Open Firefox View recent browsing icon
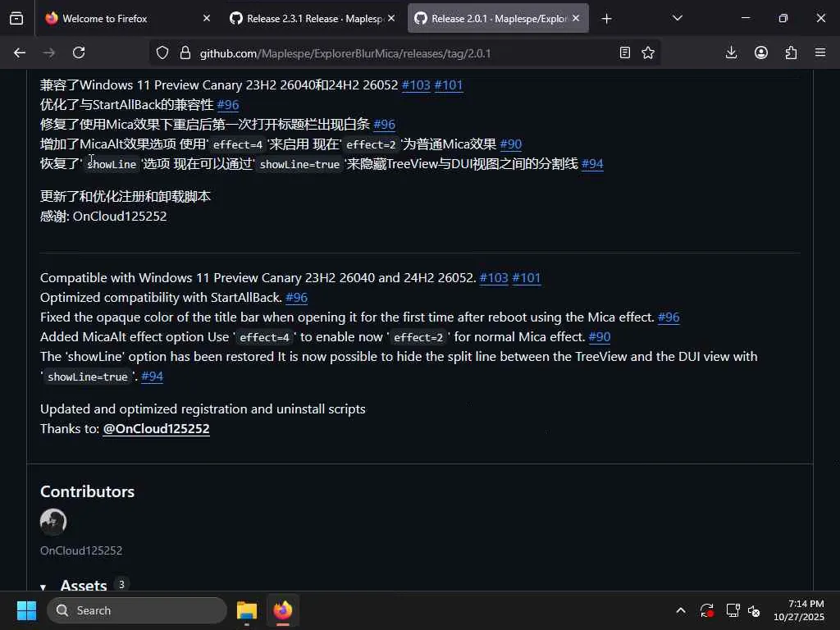Viewport: 840px width, 630px height. tap(16, 18)
